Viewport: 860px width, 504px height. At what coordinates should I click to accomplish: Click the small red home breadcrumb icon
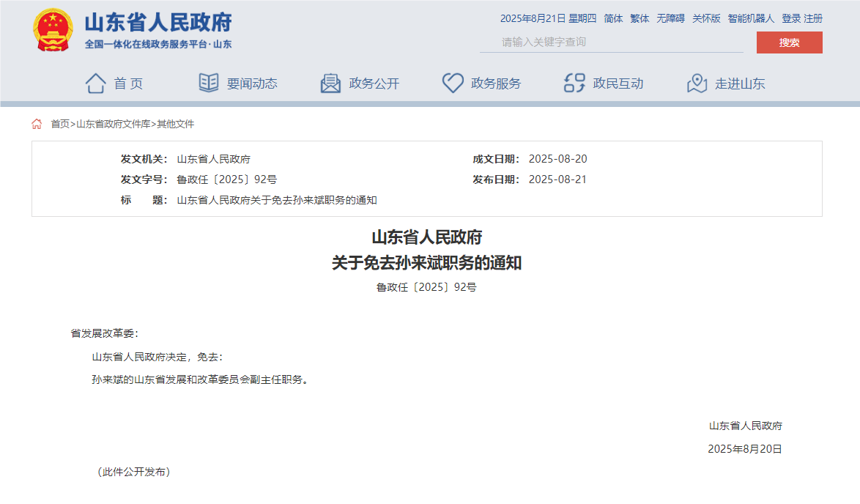coord(37,124)
